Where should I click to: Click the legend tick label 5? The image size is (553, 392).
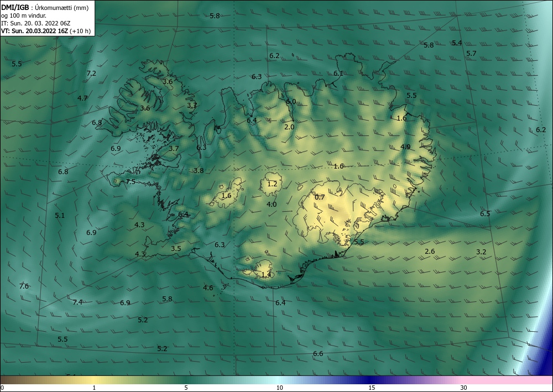186,388
